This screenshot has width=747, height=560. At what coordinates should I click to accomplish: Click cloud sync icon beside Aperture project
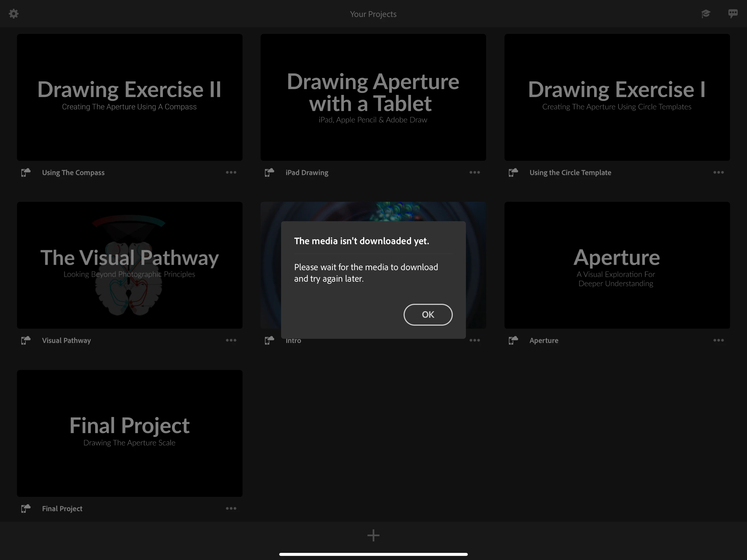click(513, 340)
